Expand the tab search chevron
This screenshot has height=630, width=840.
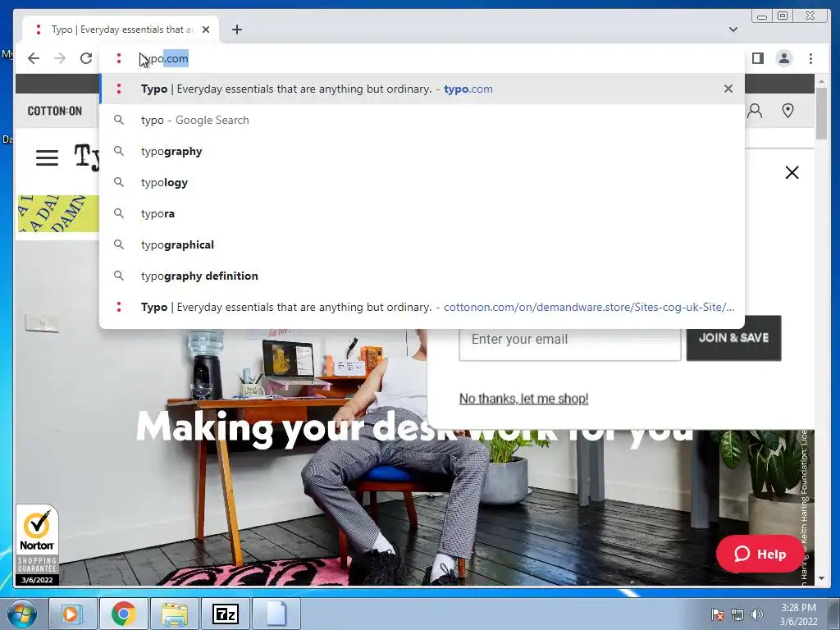(733, 30)
